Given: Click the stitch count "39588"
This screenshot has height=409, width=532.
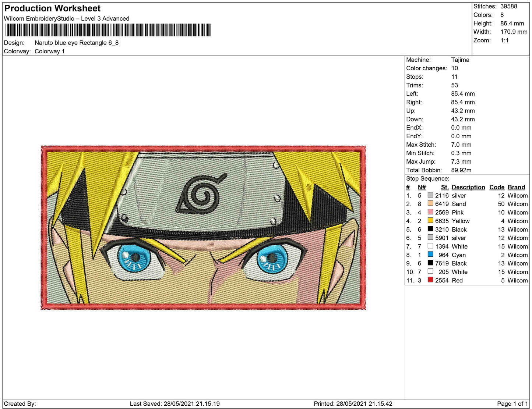Looking at the screenshot, I should [x=509, y=6].
